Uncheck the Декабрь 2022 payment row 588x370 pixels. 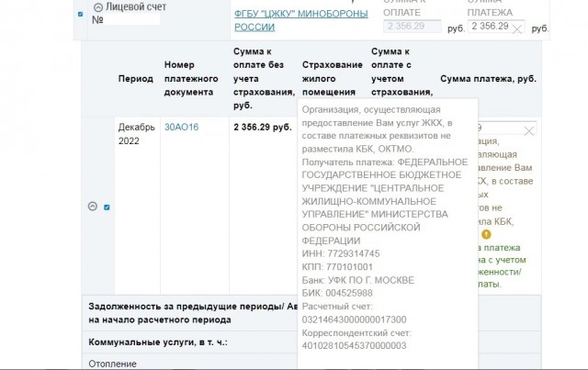point(107,207)
